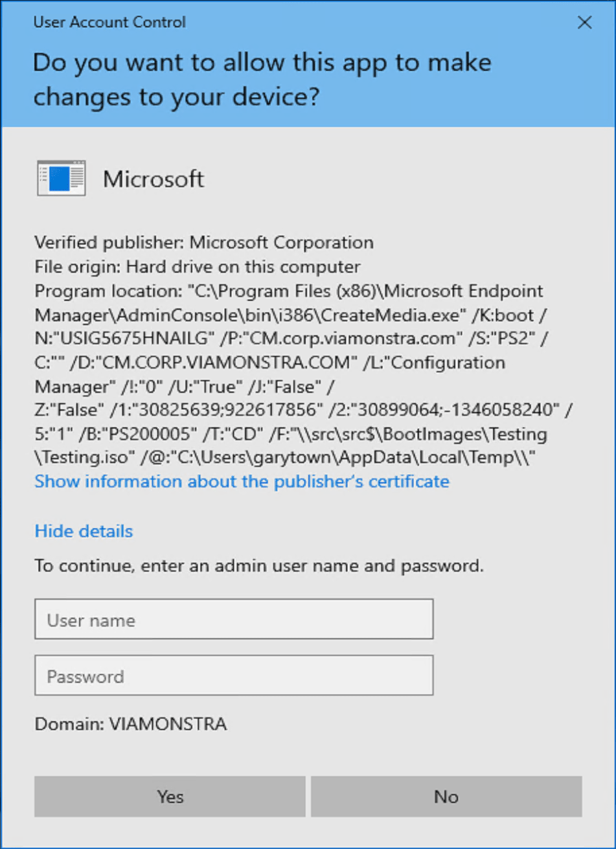Click the Password field below User name
This screenshot has height=849, width=616.
pyautogui.click(x=233, y=675)
